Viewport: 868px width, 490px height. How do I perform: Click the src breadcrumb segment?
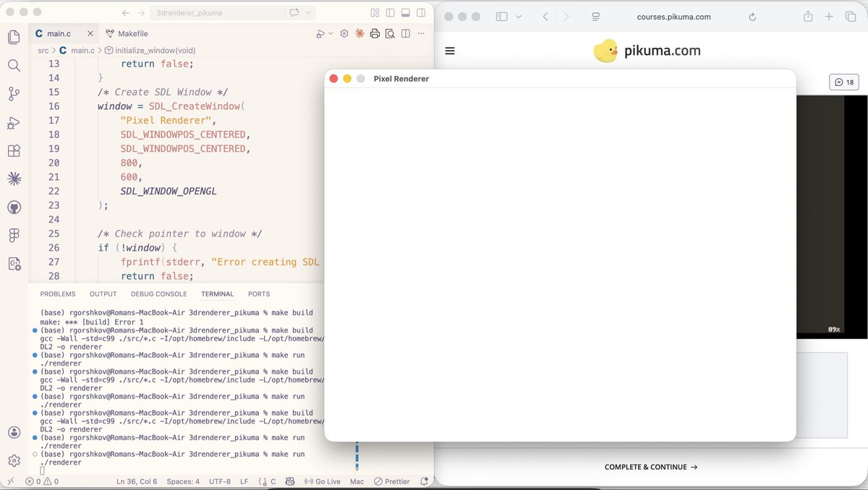tap(43, 51)
